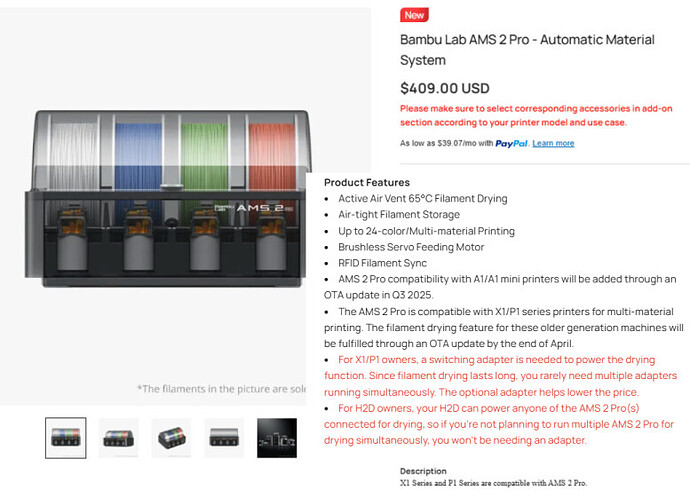Click the filaments sold separately caption

point(221,389)
